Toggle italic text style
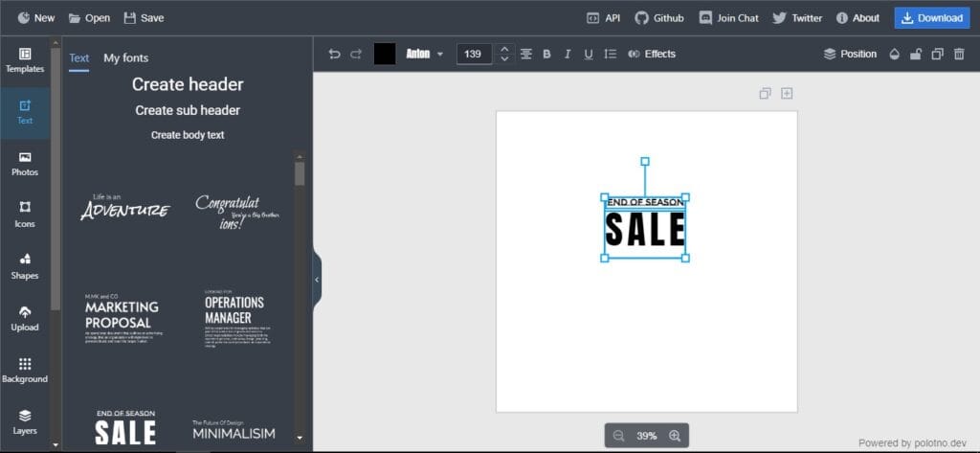 [568, 55]
